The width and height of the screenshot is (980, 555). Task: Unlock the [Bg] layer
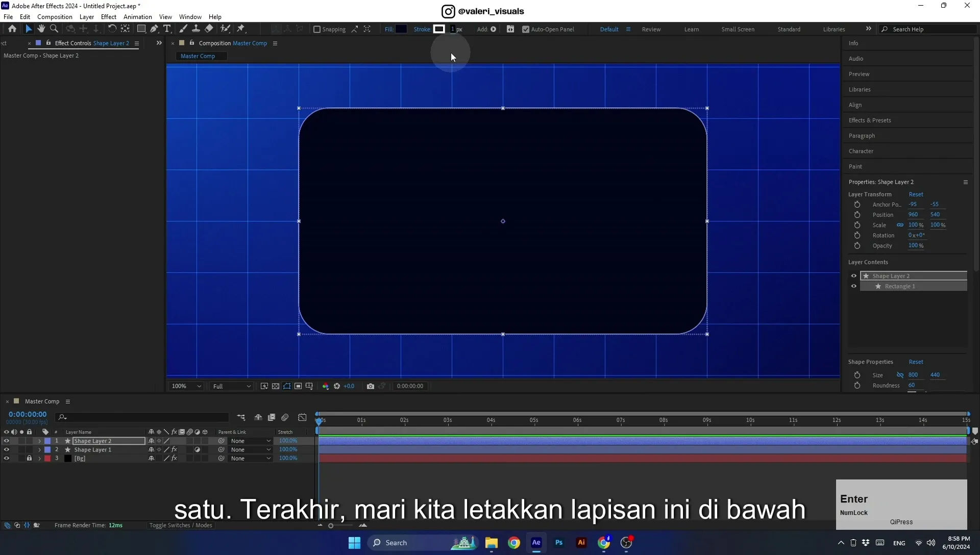(29, 458)
